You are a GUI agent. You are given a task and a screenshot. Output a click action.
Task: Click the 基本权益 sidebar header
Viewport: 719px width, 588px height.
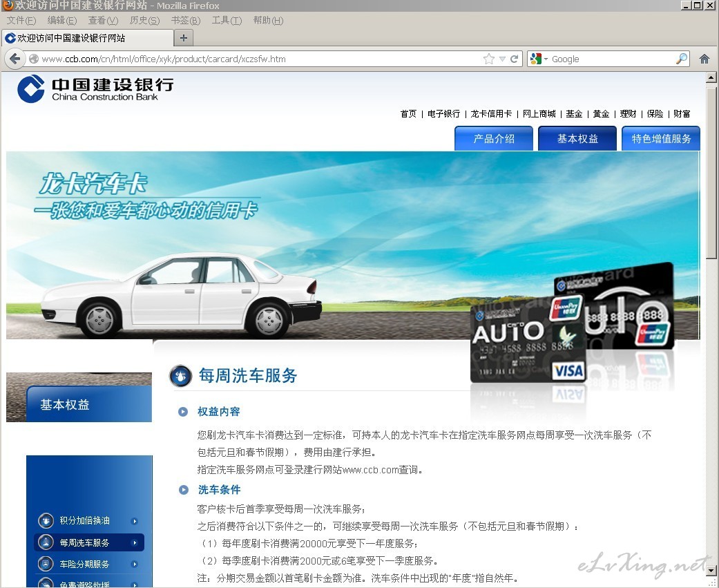click(89, 404)
